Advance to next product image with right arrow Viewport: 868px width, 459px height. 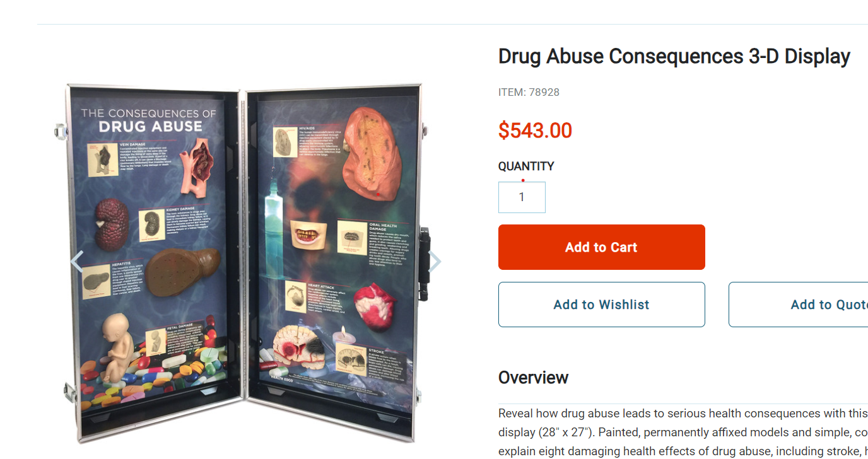click(435, 262)
